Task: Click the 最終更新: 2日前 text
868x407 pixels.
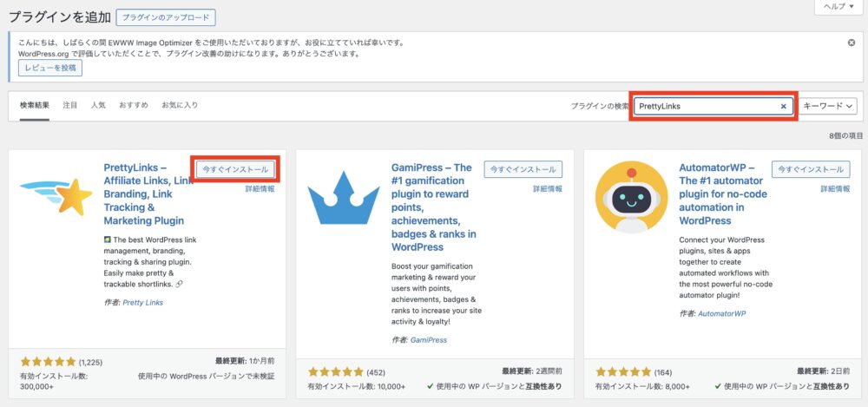Action: tap(824, 371)
